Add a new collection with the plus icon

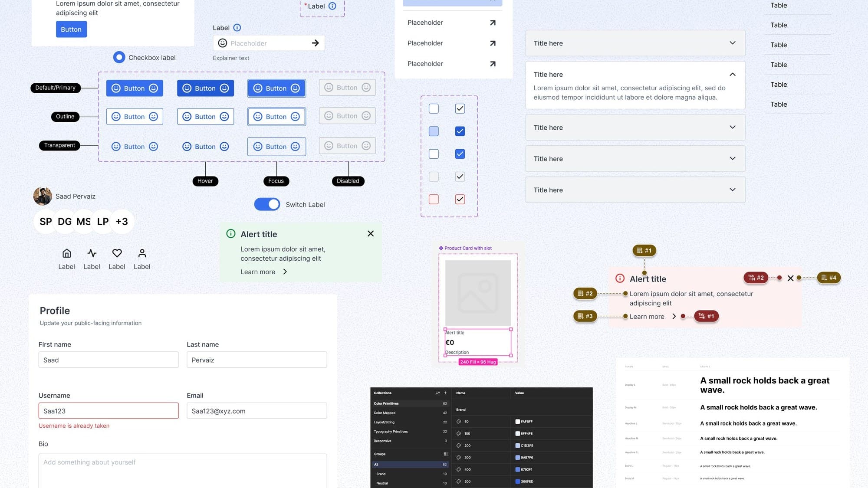pos(445,393)
